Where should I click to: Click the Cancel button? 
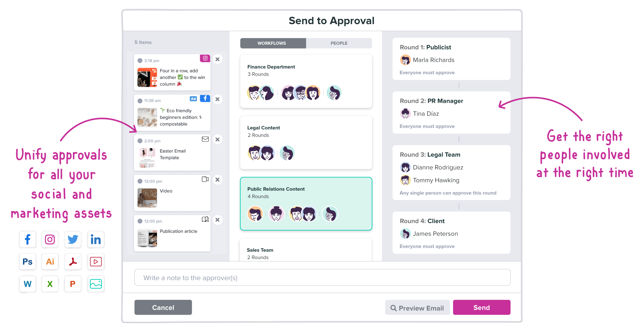(163, 307)
